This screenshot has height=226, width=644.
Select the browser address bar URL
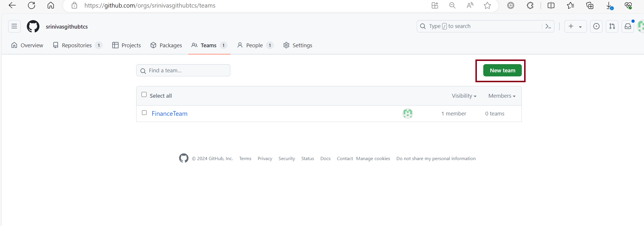(x=150, y=6)
